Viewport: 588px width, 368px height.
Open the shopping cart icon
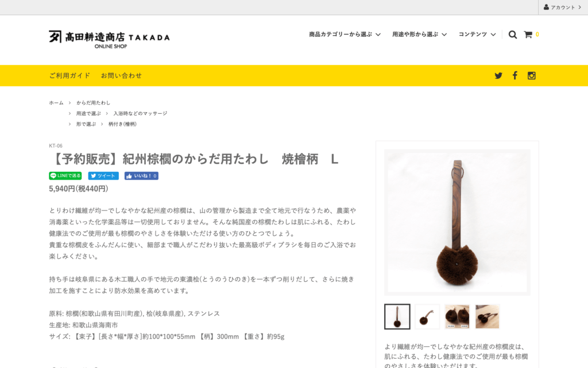coord(528,34)
